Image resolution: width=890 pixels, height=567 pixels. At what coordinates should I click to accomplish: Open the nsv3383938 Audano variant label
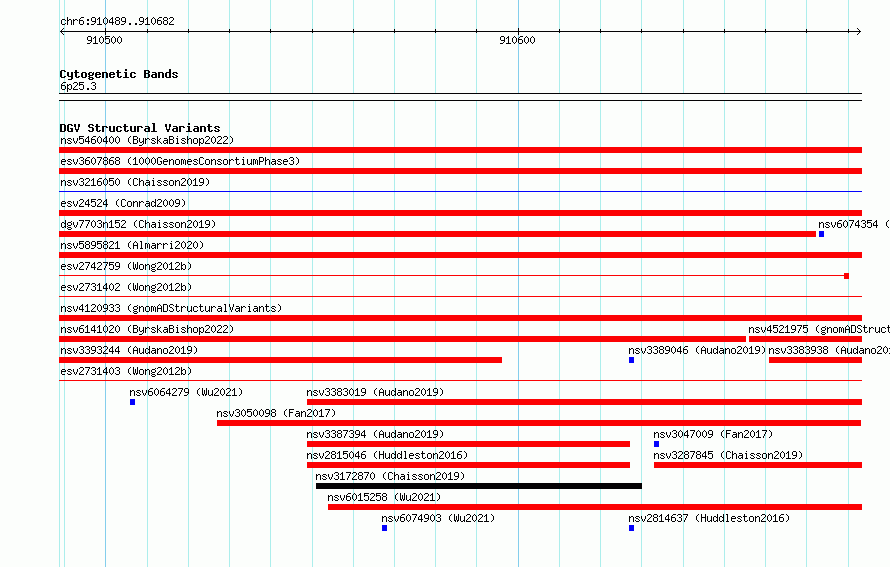[x=829, y=350]
